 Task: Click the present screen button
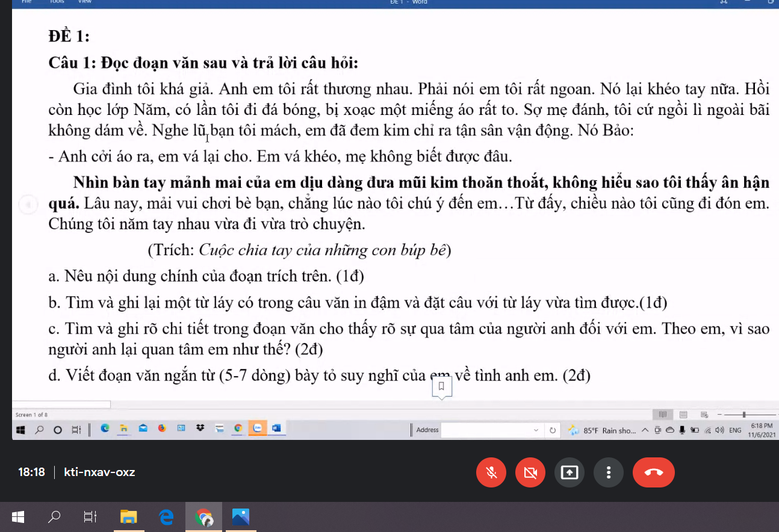pos(570,472)
